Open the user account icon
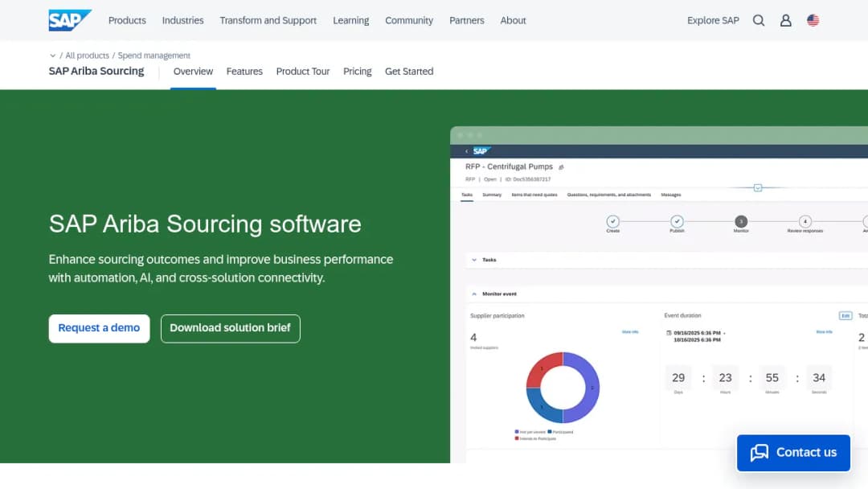This screenshot has height=489, width=868. (x=785, y=20)
